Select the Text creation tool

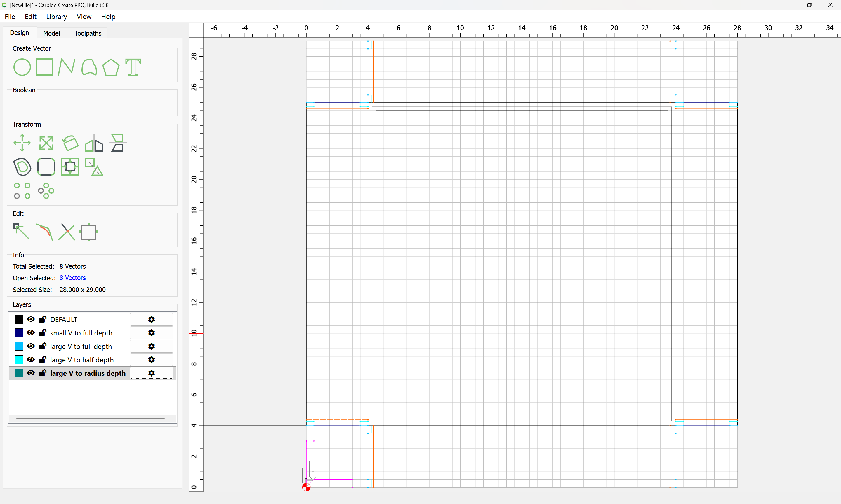tap(133, 67)
